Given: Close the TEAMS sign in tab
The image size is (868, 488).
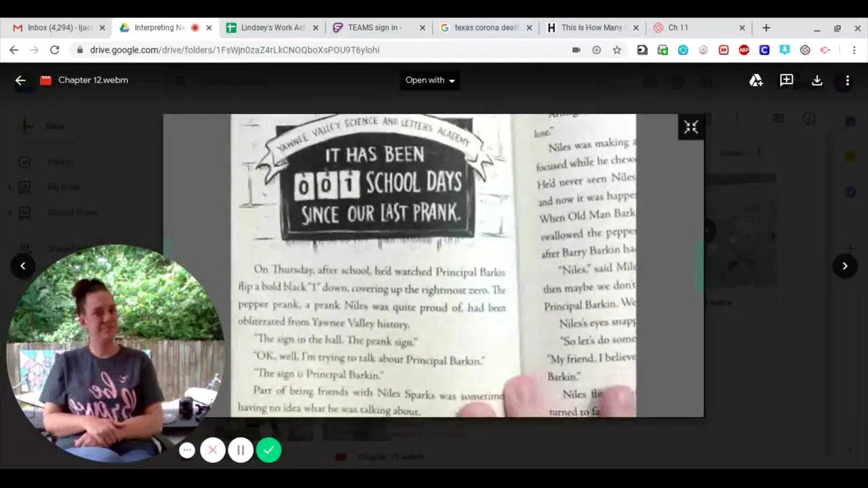Looking at the screenshot, I should 422,28.
